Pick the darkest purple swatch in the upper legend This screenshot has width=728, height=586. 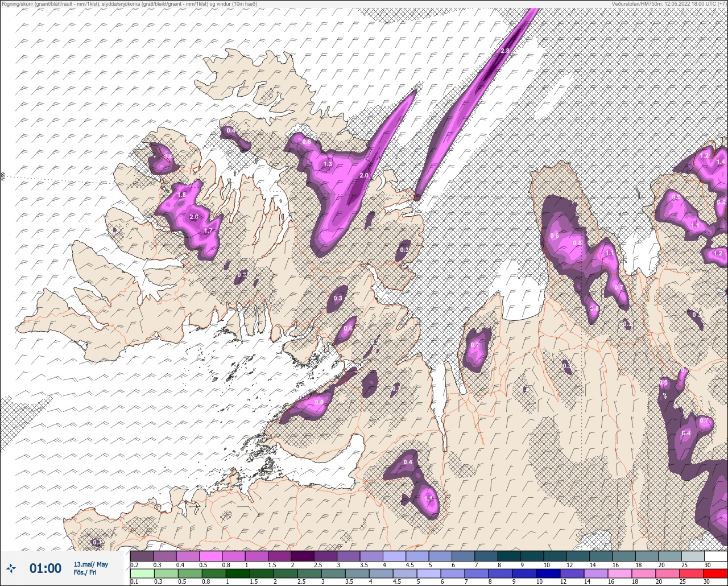(x=302, y=556)
